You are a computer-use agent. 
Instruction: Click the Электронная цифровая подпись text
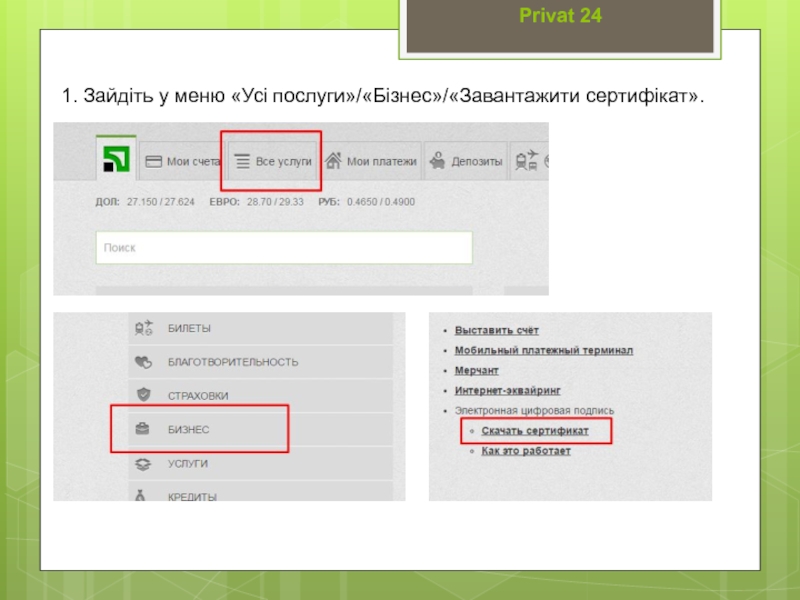point(534,410)
